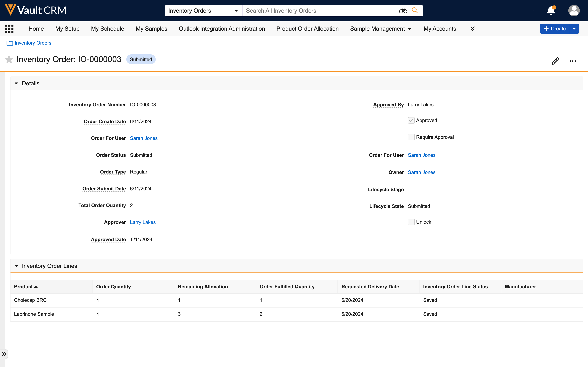Toggle the Approved checkbox
This screenshot has width=588, height=367.
411,120
